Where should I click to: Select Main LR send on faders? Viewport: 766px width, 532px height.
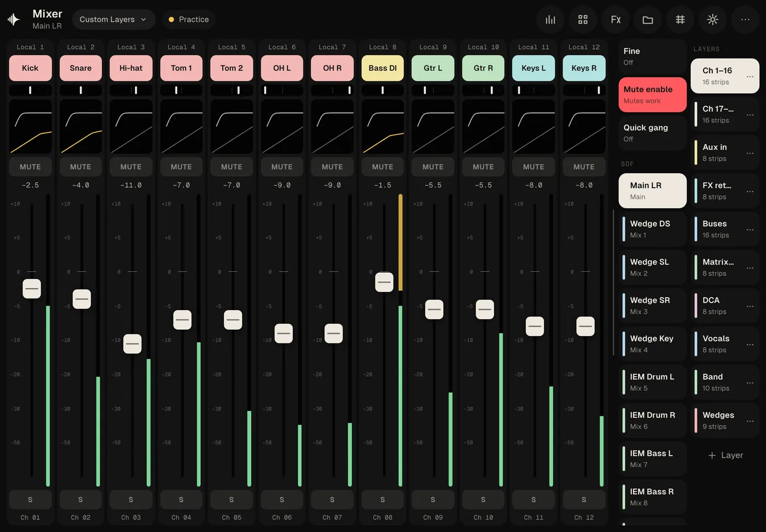click(652, 191)
